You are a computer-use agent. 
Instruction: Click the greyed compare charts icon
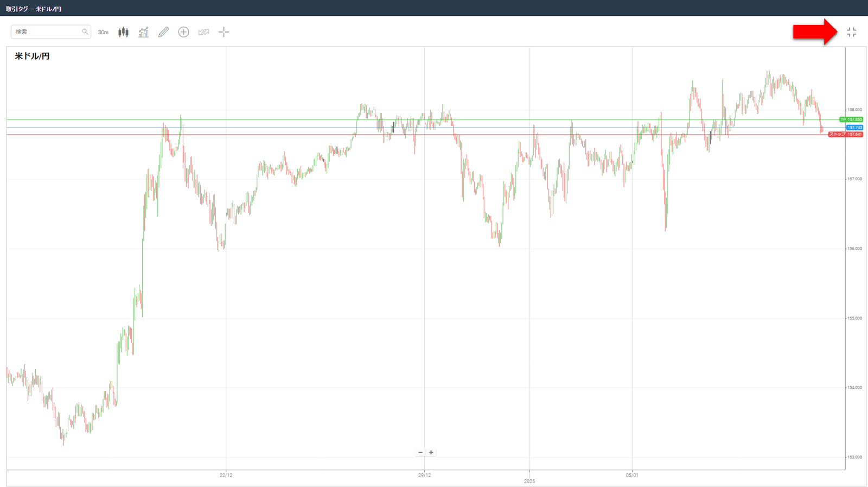[x=203, y=32]
